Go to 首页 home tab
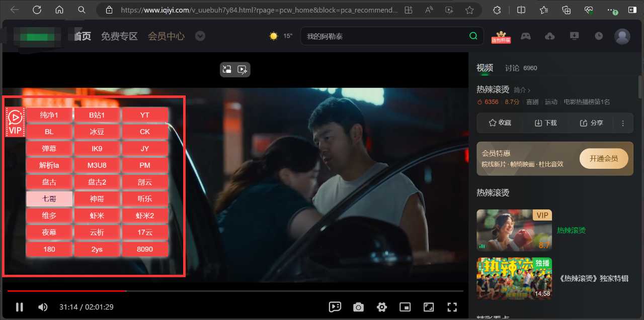The image size is (644, 320). point(82,36)
